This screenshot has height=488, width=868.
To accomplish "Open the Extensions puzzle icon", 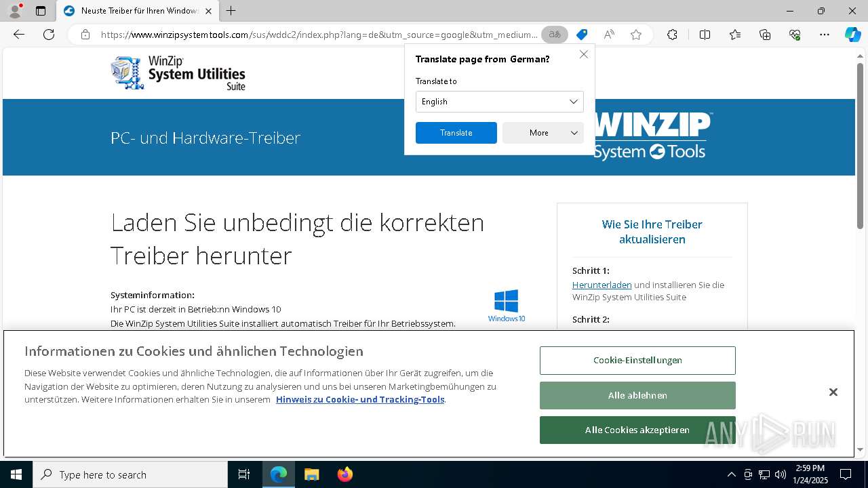I will (672, 35).
